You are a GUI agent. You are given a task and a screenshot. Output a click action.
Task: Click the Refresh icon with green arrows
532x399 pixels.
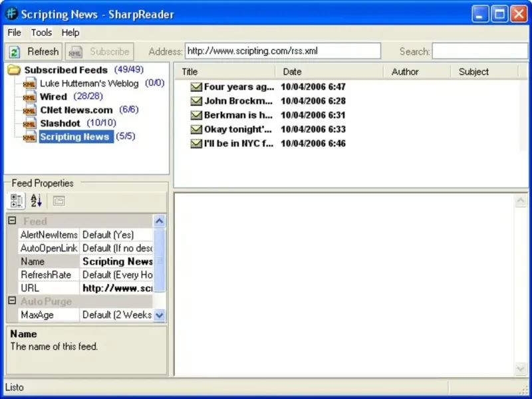coord(14,52)
